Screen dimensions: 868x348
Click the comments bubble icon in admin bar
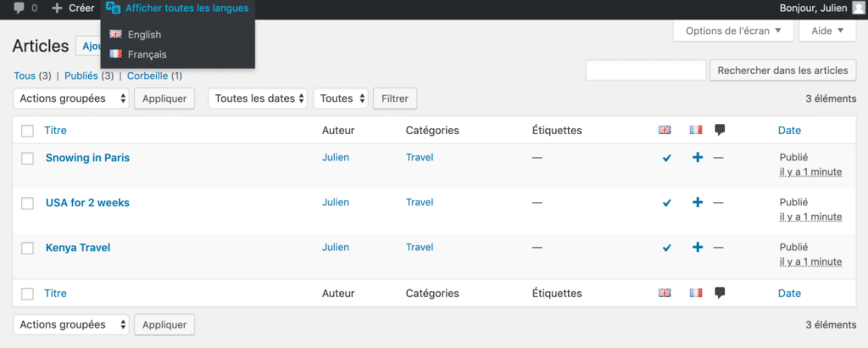click(x=19, y=8)
